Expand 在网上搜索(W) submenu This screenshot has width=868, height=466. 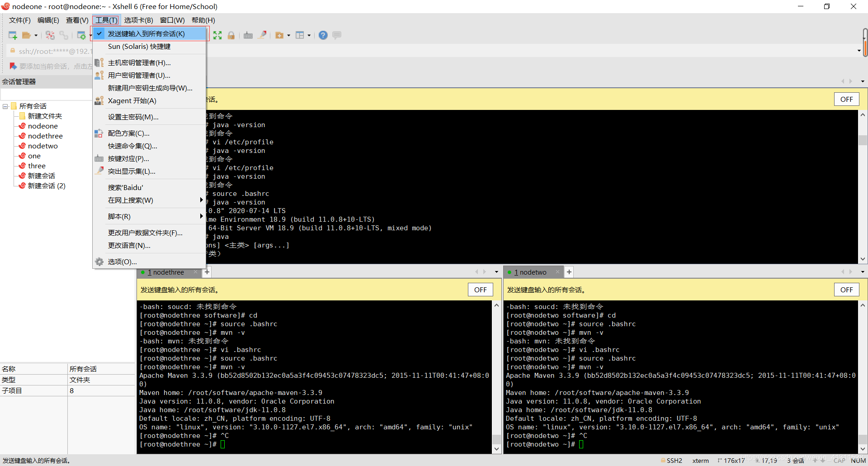tap(150, 200)
